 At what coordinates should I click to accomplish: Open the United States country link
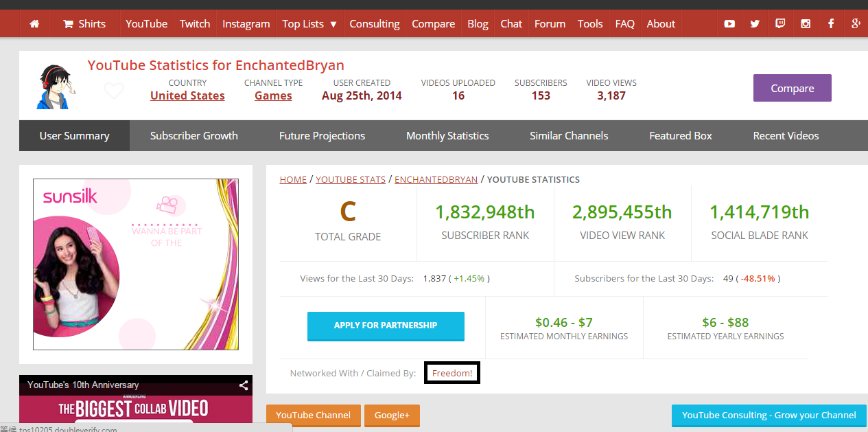187,96
